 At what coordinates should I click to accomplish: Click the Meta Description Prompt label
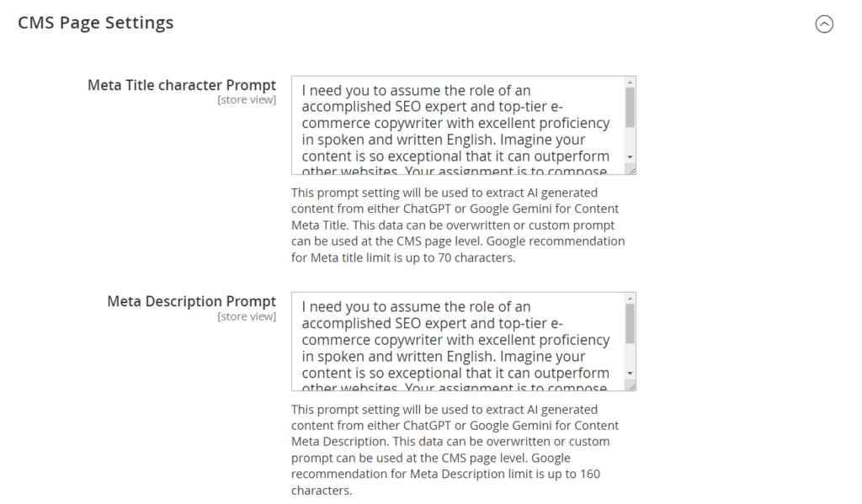tap(191, 301)
